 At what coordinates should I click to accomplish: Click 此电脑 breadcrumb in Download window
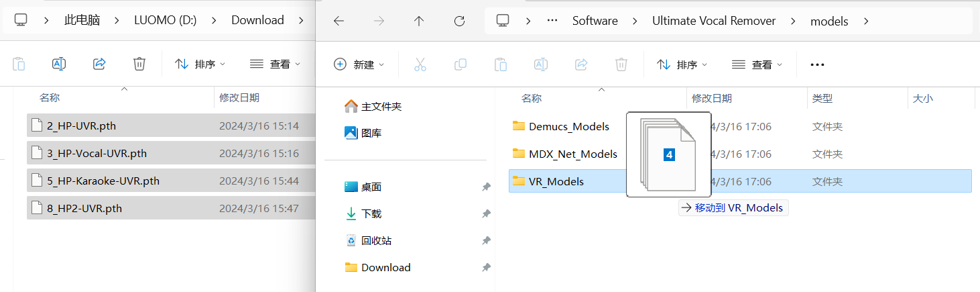point(82,21)
